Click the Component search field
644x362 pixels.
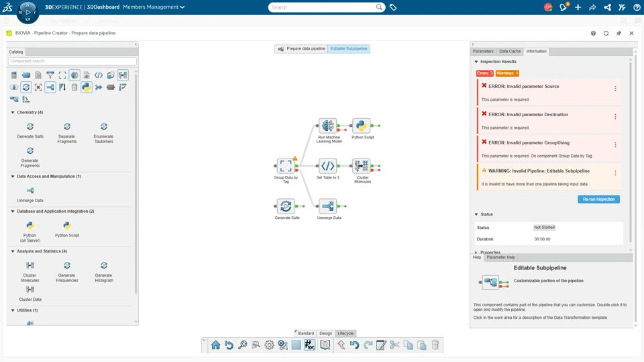[x=72, y=61]
